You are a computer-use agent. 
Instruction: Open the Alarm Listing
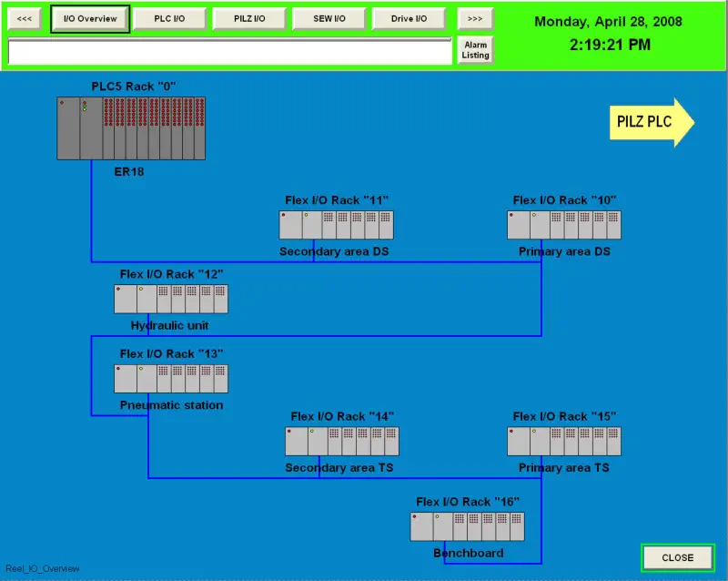[x=475, y=50]
